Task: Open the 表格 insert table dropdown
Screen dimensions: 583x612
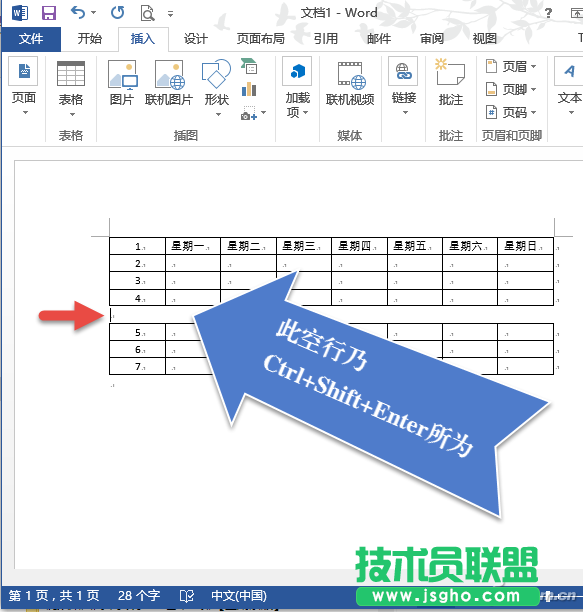Action: coord(71,89)
